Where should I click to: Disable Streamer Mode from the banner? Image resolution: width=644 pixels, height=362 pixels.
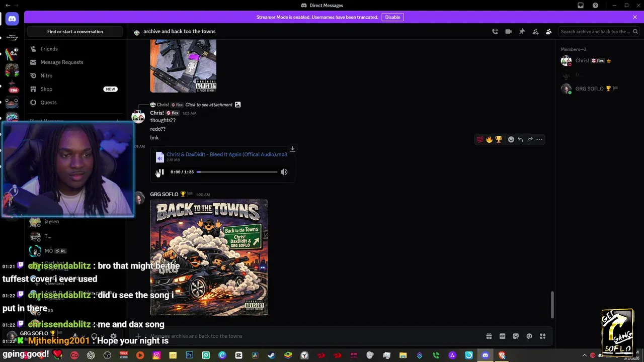(x=392, y=17)
